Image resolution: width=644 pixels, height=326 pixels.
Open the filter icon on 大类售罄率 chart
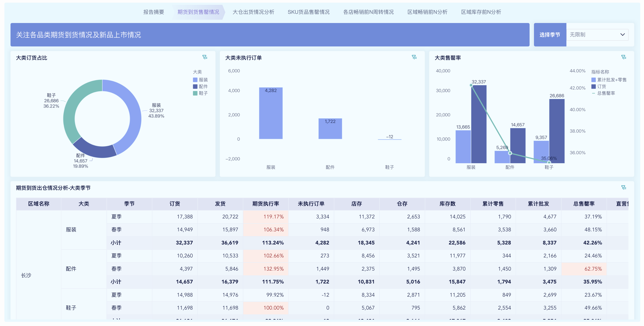pyautogui.click(x=624, y=57)
